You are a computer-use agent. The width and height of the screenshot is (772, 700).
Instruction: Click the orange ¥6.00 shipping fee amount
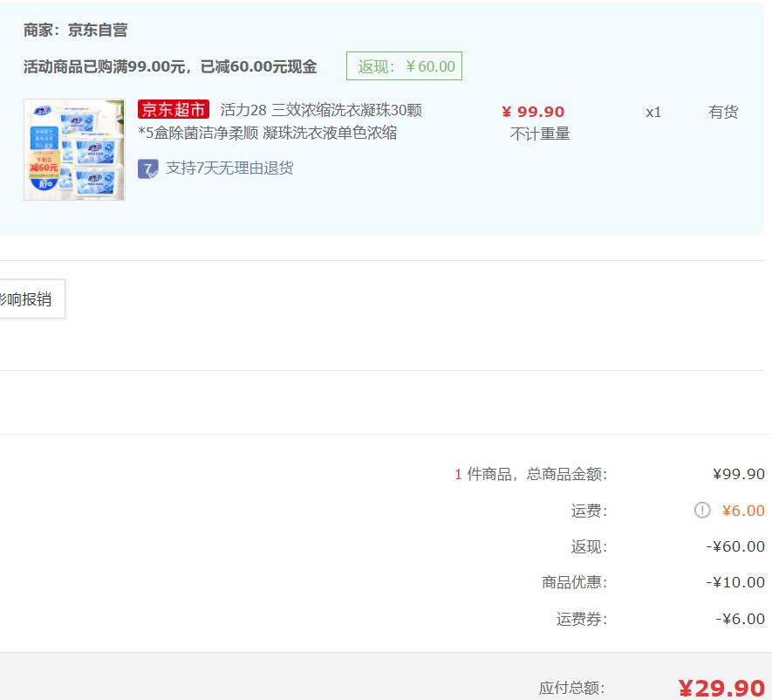click(x=743, y=511)
